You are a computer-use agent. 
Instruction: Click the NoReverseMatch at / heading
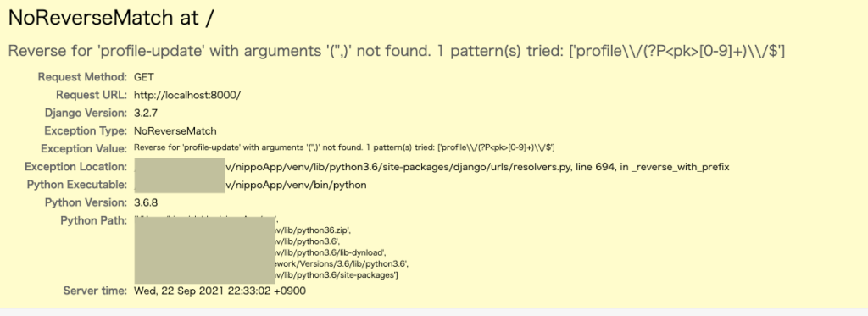click(111, 19)
